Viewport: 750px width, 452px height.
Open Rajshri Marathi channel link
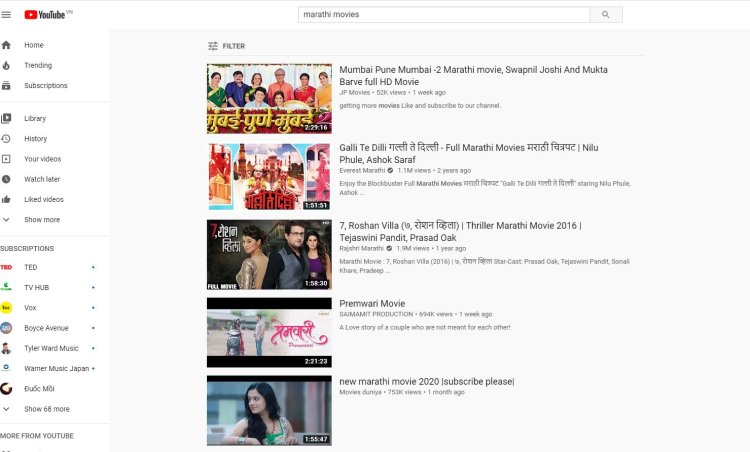point(361,249)
